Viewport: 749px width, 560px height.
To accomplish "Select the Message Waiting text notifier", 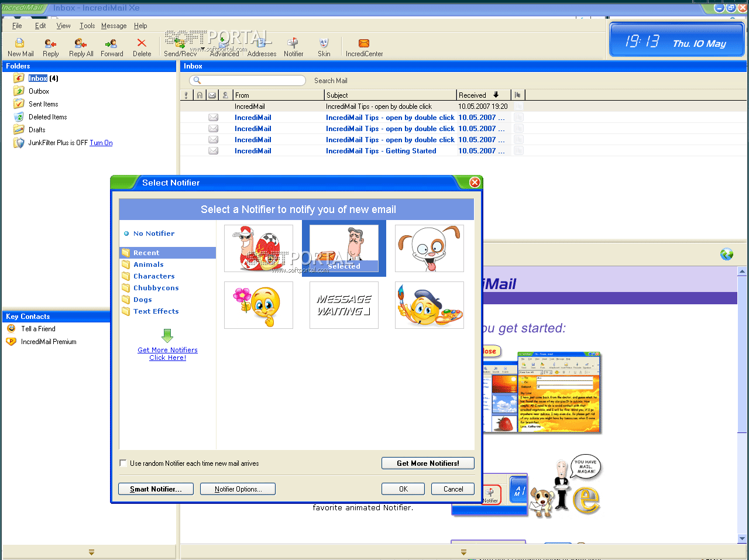I will 344,305.
